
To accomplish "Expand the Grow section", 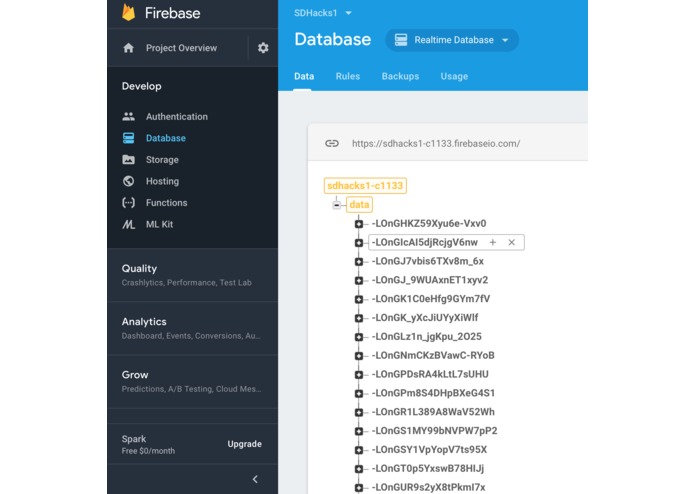I will pos(192,381).
